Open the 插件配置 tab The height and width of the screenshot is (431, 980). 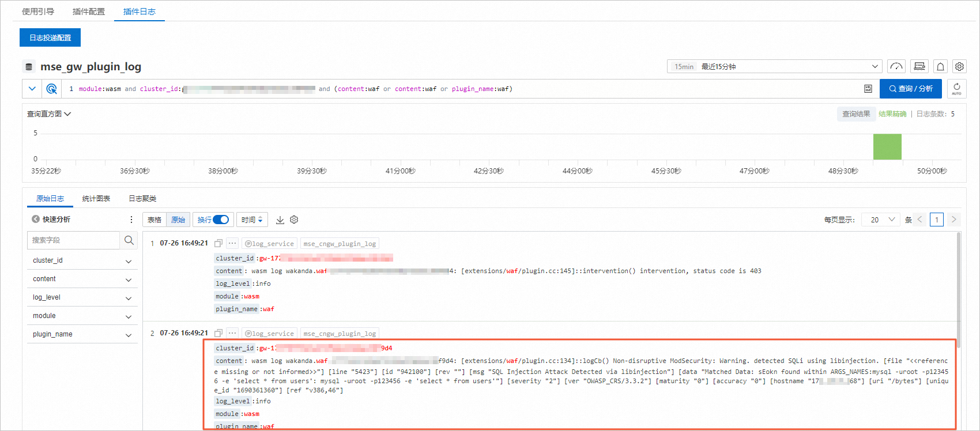(x=89, y=12)
